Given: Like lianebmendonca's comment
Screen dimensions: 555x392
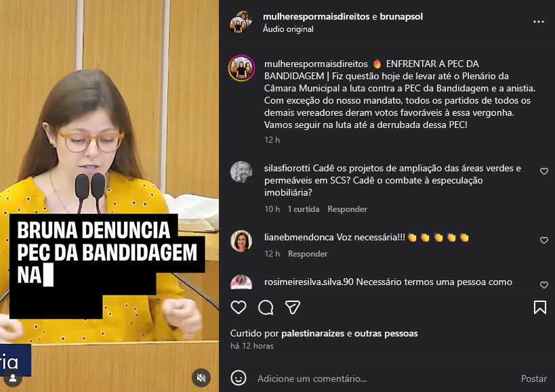Looking at the screenshot, I should pos(544,240).
